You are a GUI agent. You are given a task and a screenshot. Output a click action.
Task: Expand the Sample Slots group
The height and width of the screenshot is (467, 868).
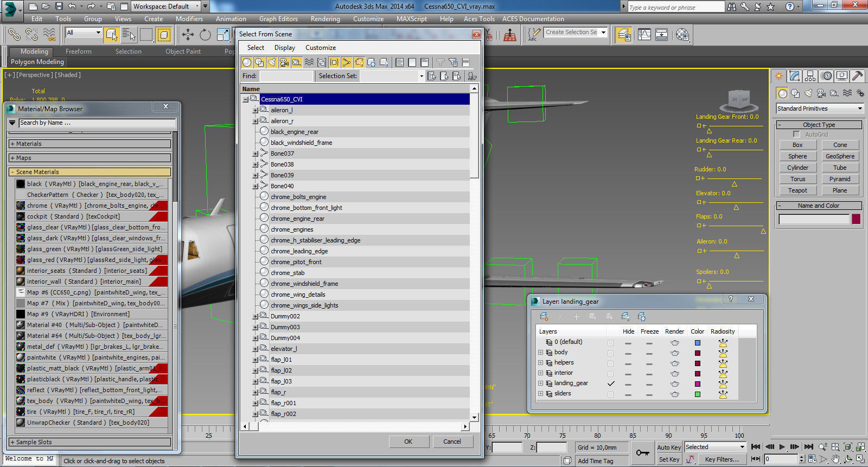[90, 442]
